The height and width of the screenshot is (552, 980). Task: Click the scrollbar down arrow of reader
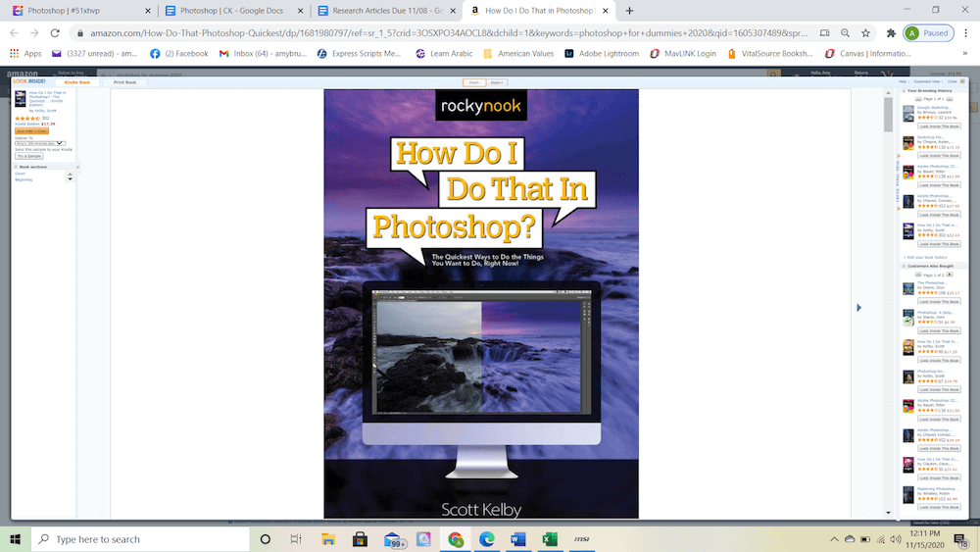(888, 513)
